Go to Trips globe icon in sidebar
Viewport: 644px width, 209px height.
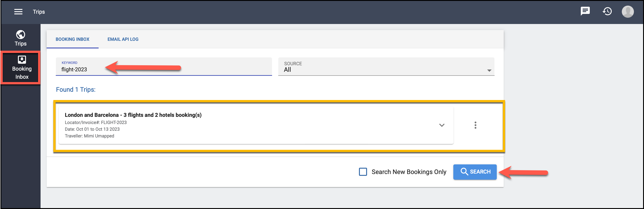pyautogui.click(x=20, y=35)
